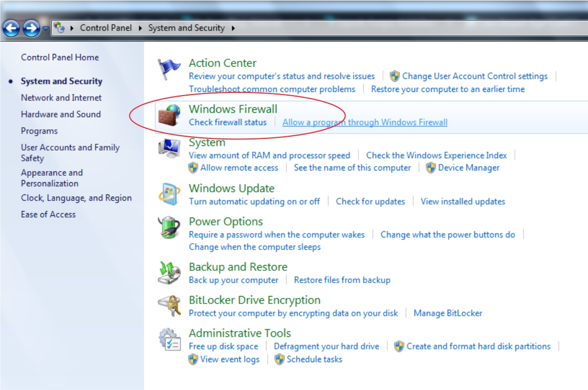Open Programs category in sidebar

[x=40, y=131]
